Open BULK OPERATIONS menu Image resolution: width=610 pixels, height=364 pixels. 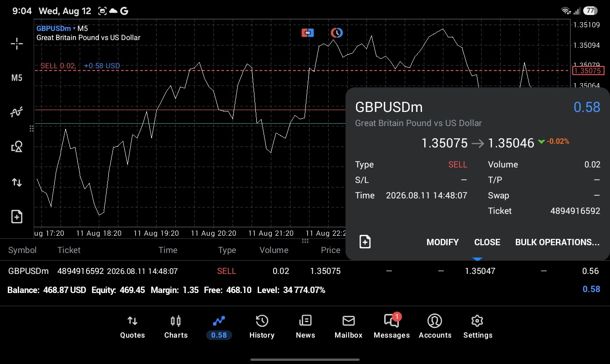tap(557, 242)
